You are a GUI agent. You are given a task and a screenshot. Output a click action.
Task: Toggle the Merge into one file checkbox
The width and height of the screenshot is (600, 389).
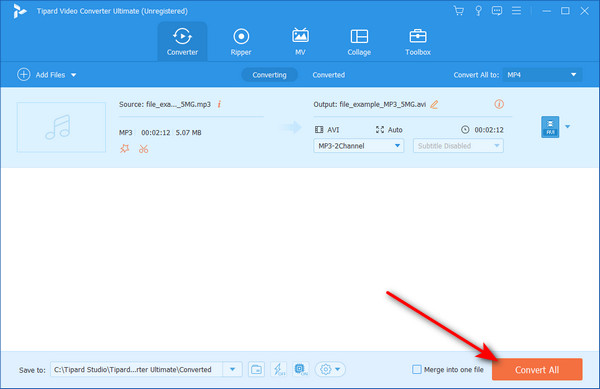tap(417, 369)
